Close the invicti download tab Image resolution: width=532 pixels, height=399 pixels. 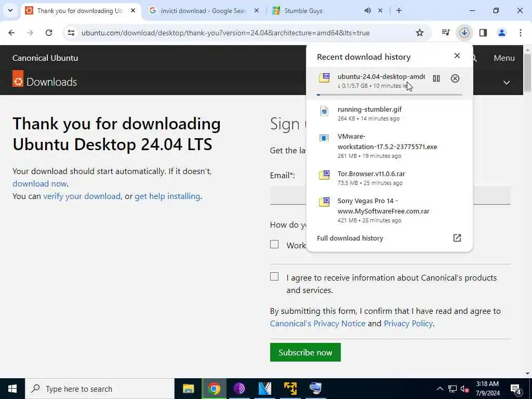click(x=257, y=10)
